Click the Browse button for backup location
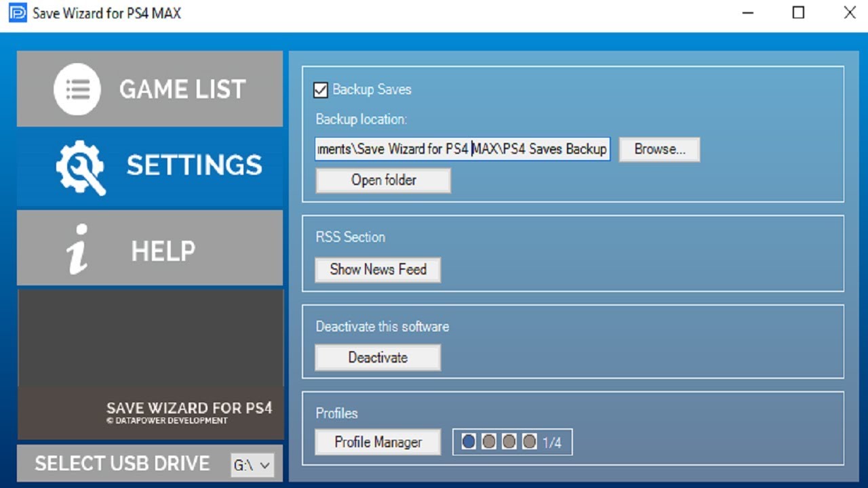 658,149
